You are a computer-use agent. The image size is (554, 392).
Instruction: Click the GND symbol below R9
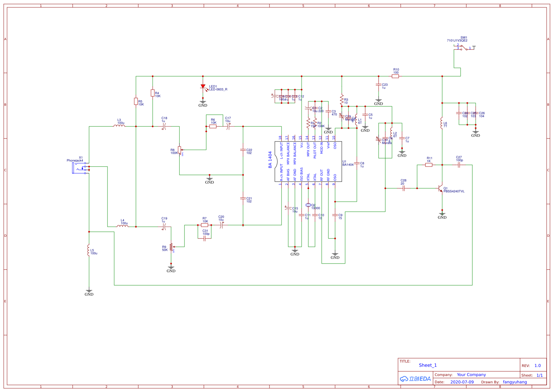click(171, 269)
